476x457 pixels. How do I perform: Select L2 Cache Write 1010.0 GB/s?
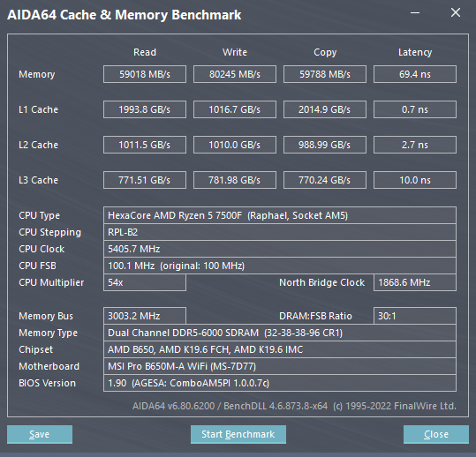click(x=235, y=145)
